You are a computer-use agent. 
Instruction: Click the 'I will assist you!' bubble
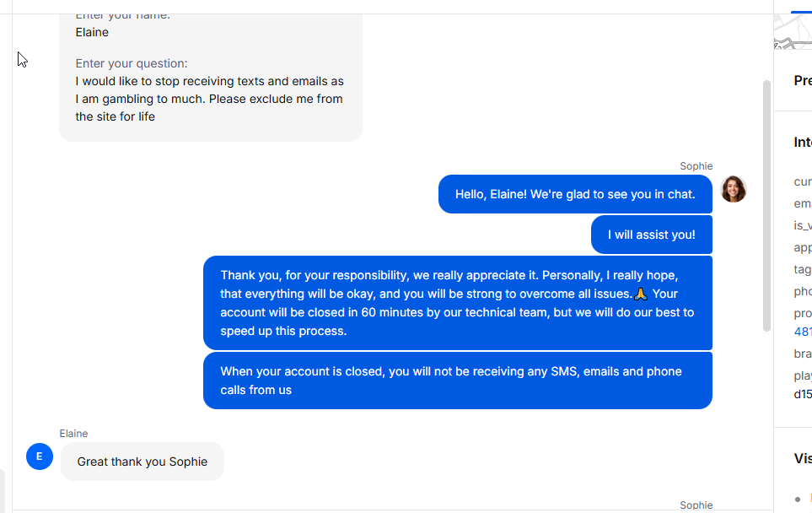[x=652, y=235]
